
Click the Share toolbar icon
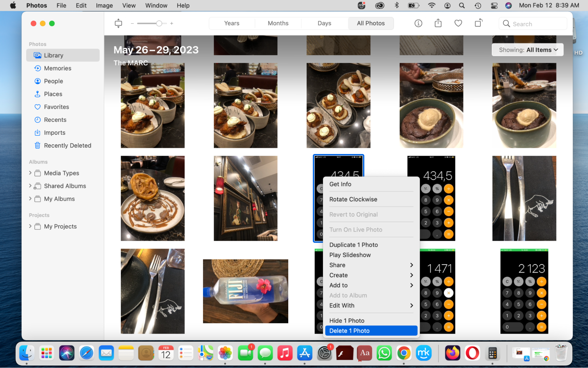coord(438,23)
